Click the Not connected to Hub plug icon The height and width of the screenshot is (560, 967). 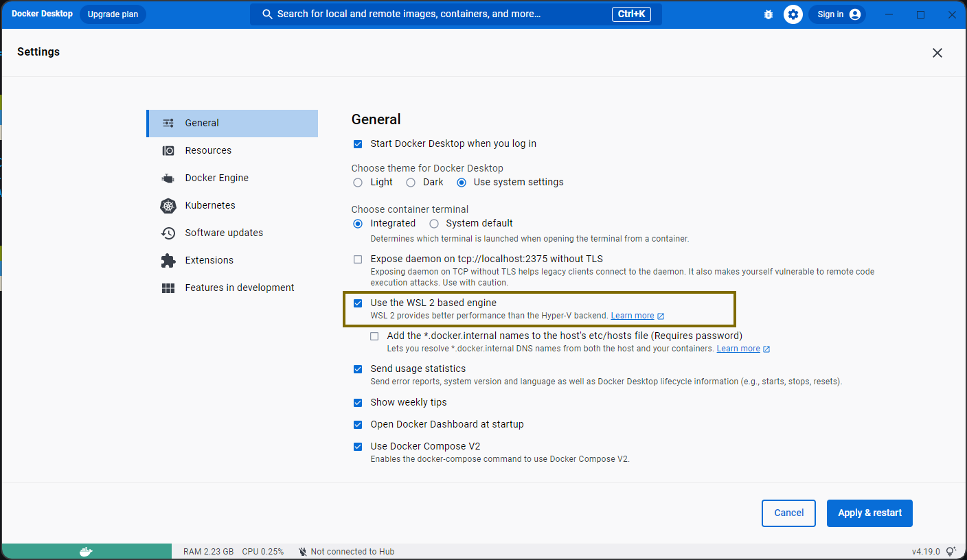click(303, 552)
